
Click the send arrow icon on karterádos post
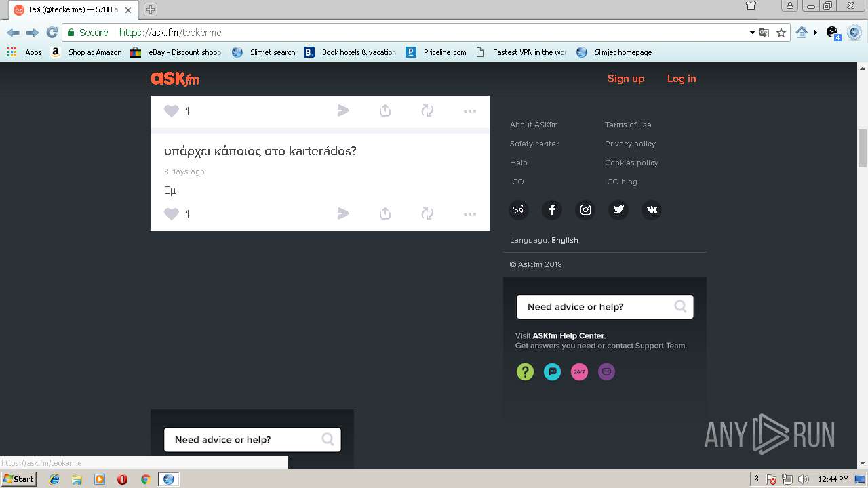pyautogui.click(x=343, y=213)
